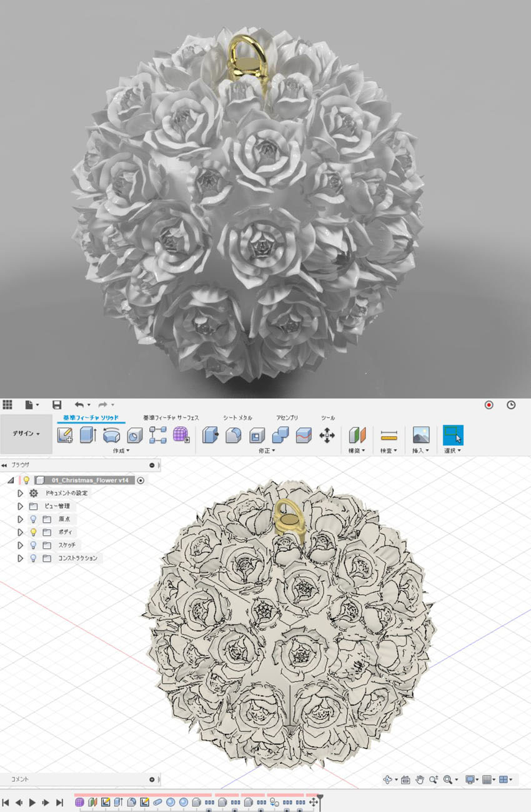The image size is (531, 812).
Task: Click the Create Form purple icon
Action: point(181,435)
